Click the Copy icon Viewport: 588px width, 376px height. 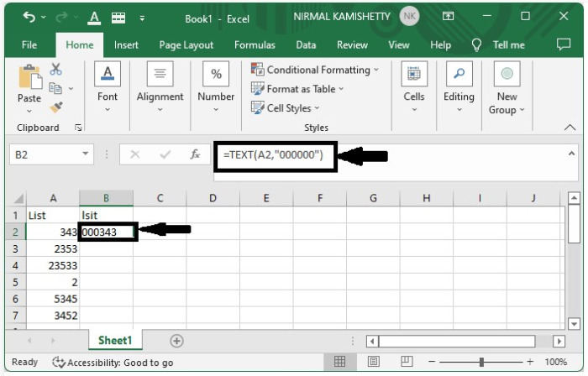click(x=55, y=88)
